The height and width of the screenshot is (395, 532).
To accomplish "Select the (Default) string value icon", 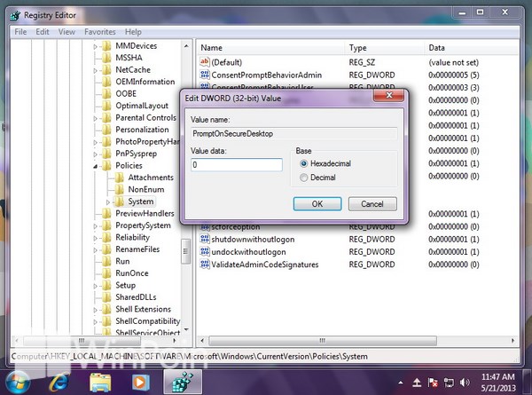I will 204,62.
